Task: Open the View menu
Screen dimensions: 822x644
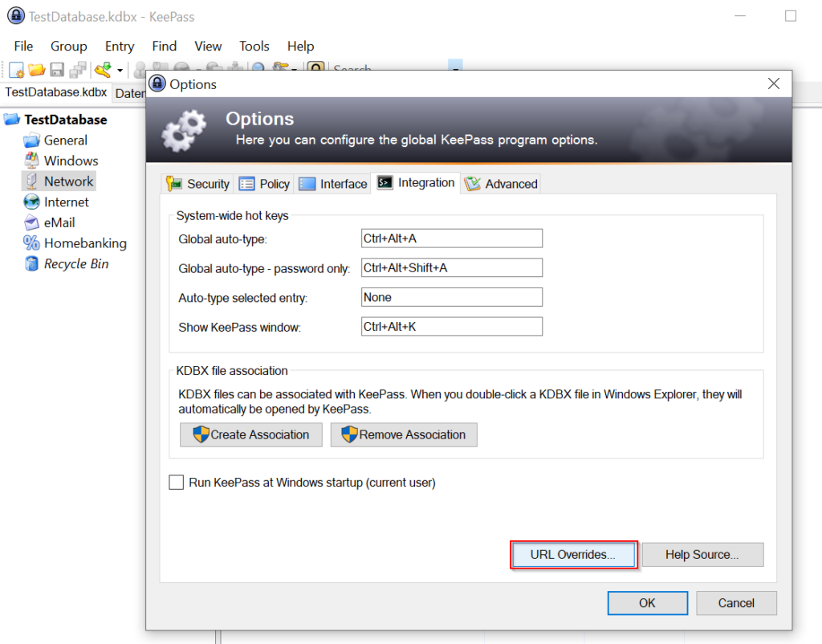Action: (208, 46)
